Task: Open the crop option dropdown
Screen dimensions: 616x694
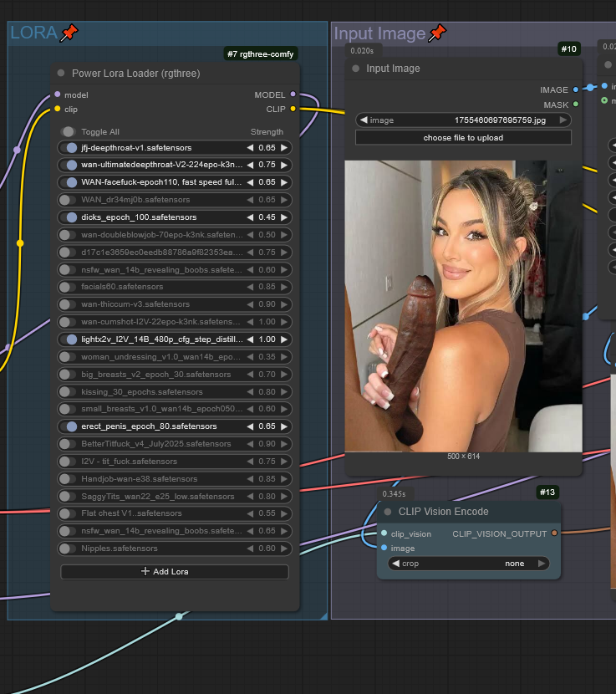Action: coord(468,564)
